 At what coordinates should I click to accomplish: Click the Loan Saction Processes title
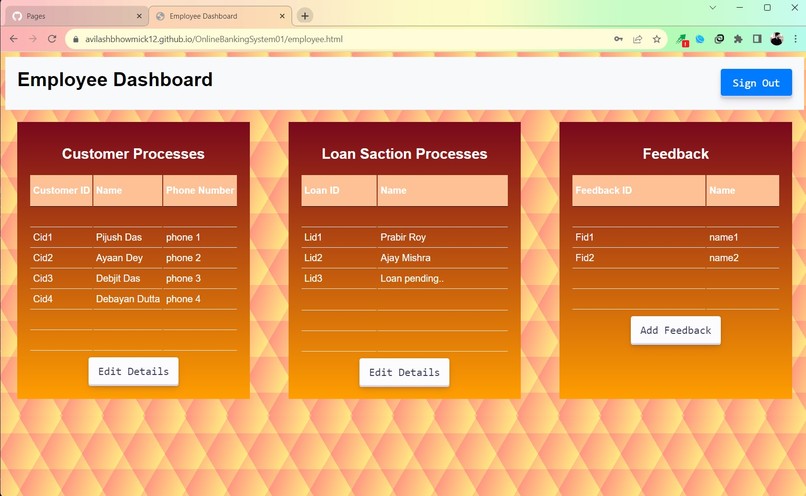(x=404, y=154)
